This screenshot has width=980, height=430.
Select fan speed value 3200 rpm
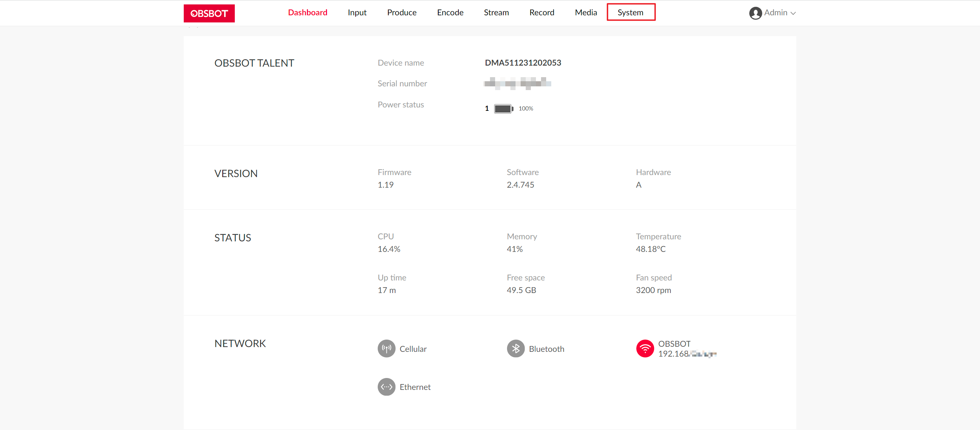point(653,290)
